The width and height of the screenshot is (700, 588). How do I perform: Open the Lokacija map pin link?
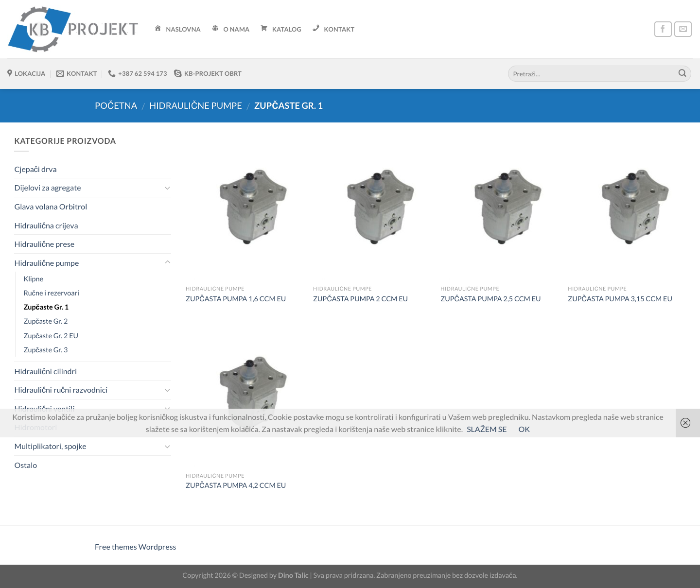pyautogui.click(x=26, y=73)
